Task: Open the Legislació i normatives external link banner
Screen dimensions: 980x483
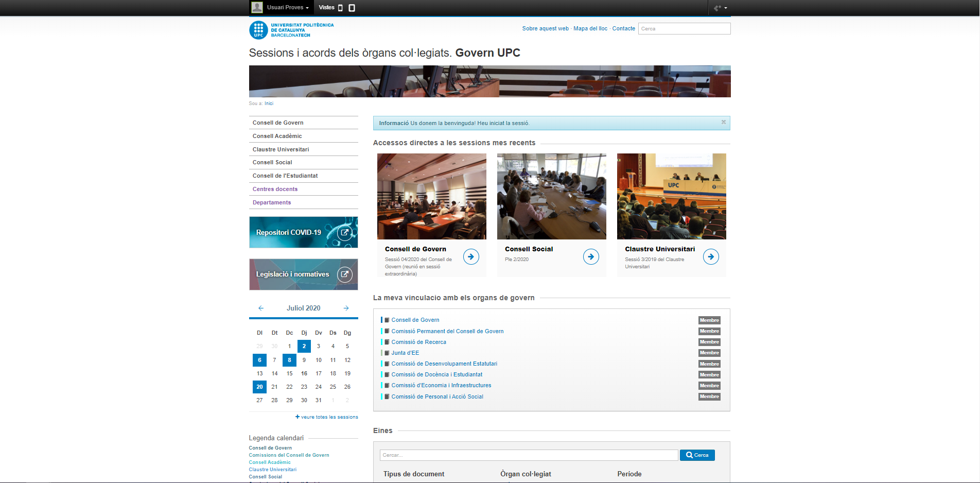Action: 303,274
